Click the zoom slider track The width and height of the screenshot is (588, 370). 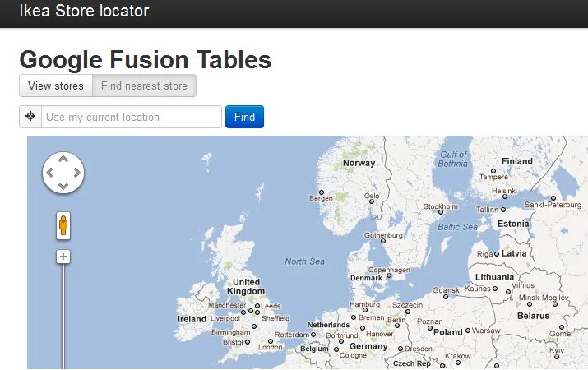[63, 317]
